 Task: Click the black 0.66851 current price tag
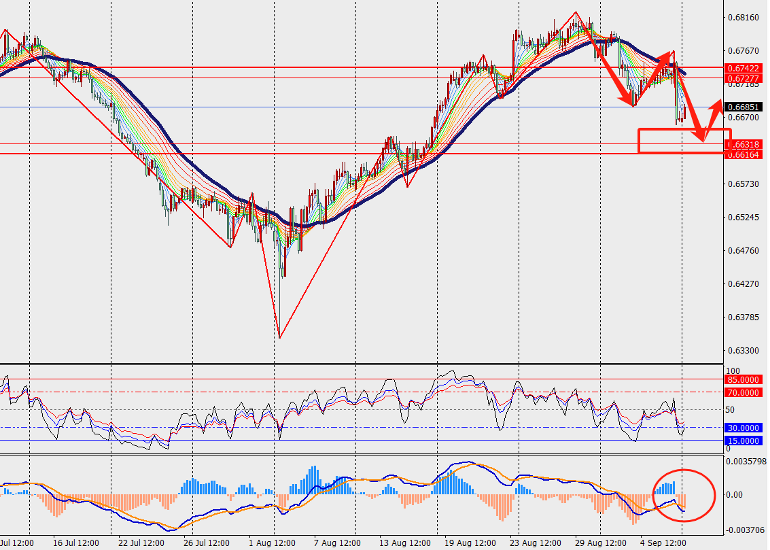(744, 107)
